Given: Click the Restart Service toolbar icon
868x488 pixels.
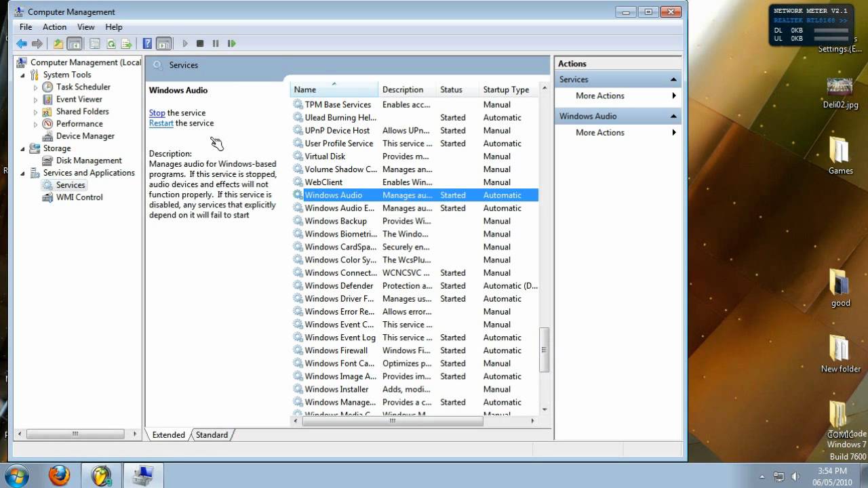Looking at the screenshot, I should click(x=231, y=43).
